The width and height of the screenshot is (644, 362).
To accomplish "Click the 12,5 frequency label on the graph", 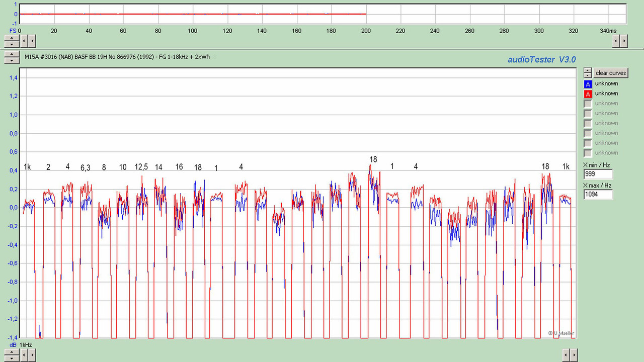I will click(141, 167).
